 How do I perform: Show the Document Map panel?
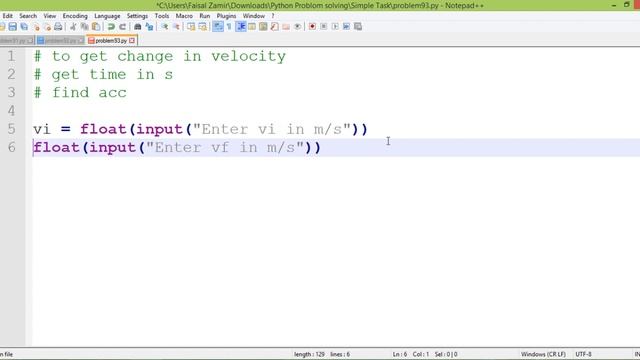click(x=263, y=27)
